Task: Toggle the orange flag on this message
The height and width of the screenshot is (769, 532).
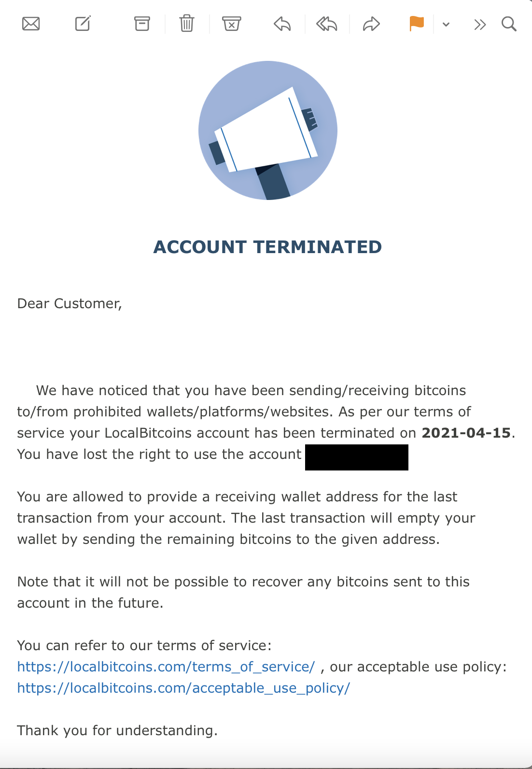Action: coord(416,24)
